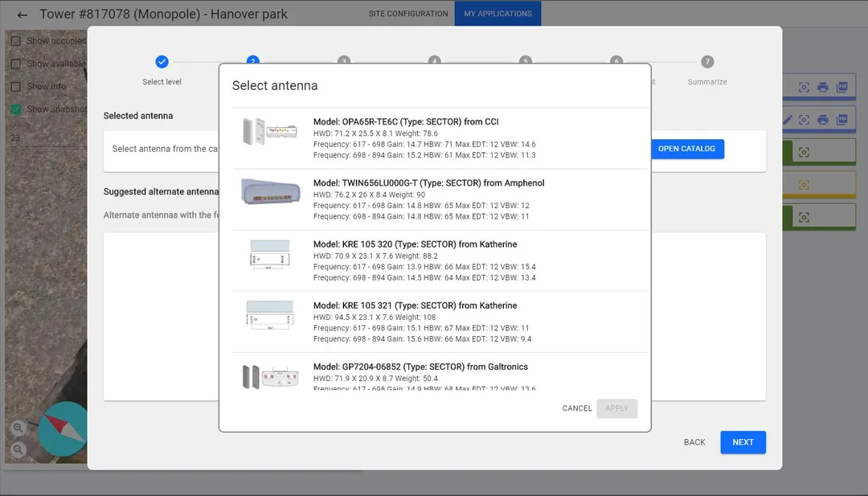Click the HWD: 94.5 X 23.1 X 7.6 Weight: 108 line

point(375,318)
